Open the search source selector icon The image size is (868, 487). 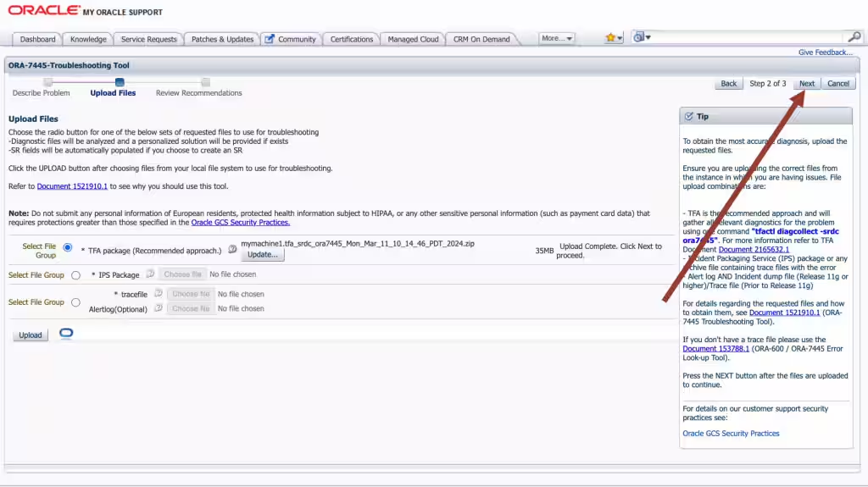tap(642, 37)
